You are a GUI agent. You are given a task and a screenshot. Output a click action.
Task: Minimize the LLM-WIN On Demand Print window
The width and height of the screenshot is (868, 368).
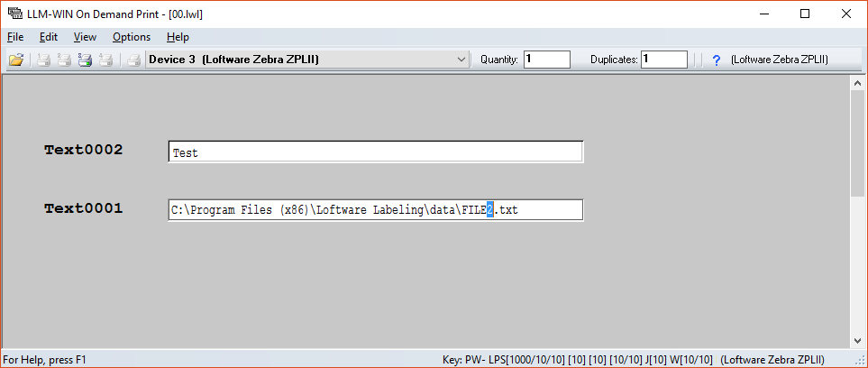click(764, 14)
